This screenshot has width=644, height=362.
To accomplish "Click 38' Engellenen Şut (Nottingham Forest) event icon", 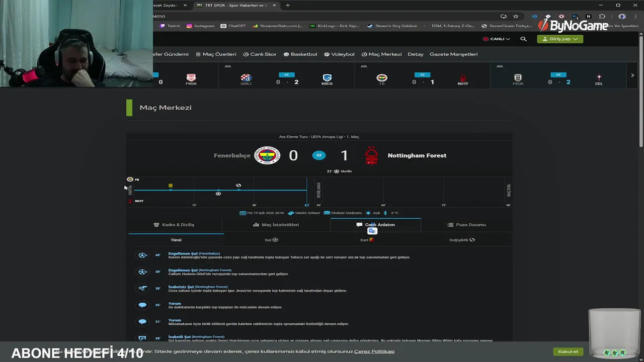I will click(x=143, y=272).
